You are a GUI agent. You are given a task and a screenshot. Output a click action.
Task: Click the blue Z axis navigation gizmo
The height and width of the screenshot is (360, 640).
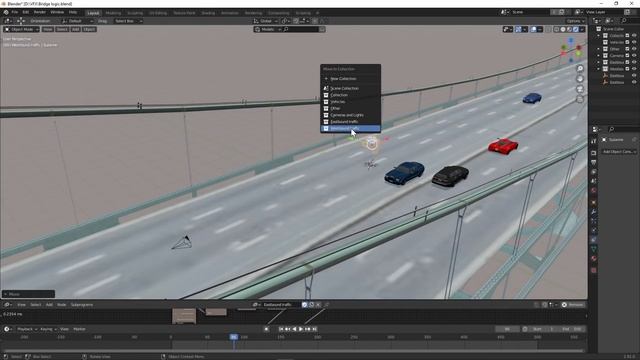[x=571, y=40]
